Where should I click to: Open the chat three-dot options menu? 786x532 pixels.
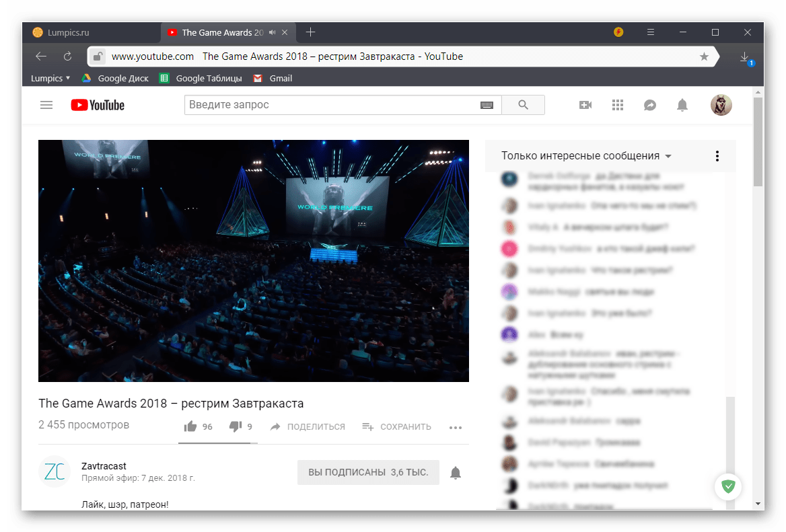717,156
